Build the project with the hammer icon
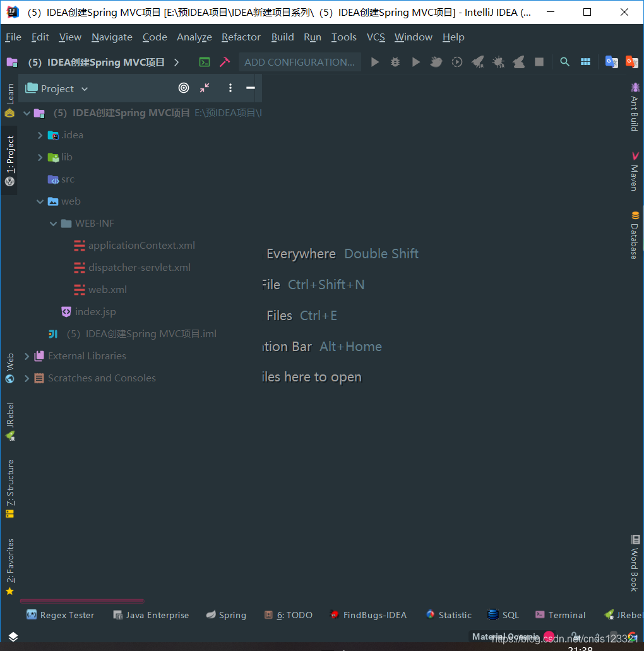The image size is (644, 651). pos(225,63)
